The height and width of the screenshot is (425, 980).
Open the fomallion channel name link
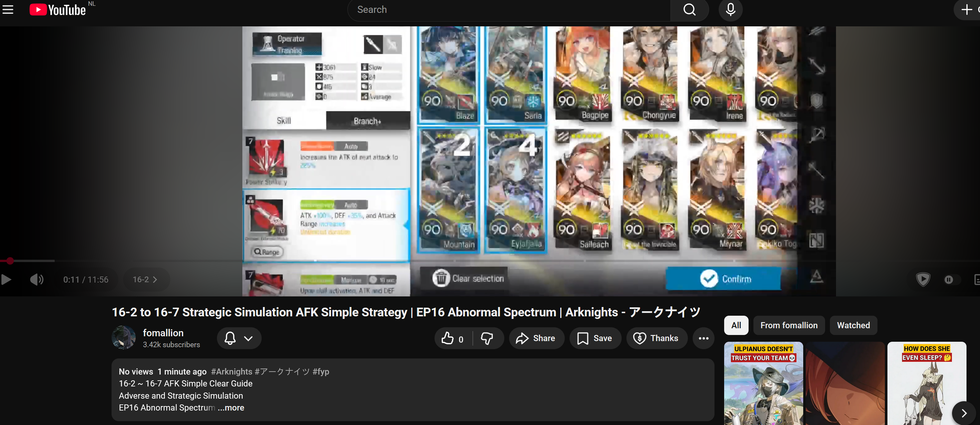(163, 333)
